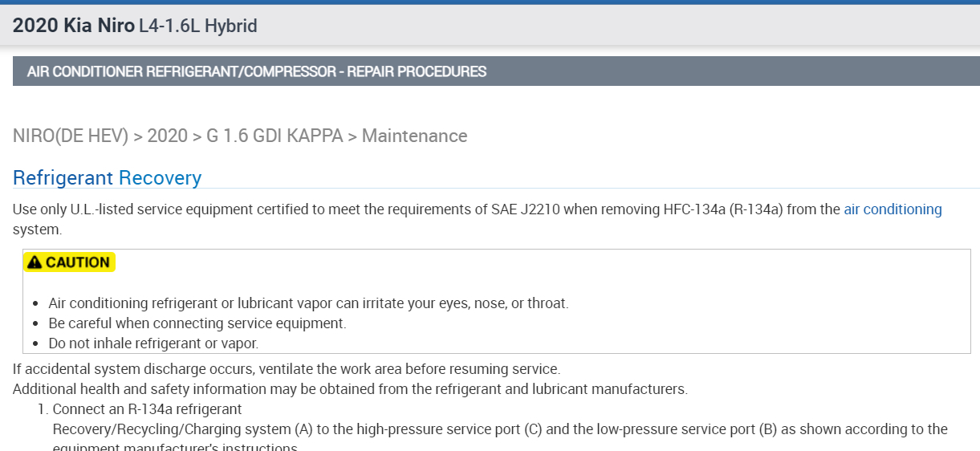Click the bullet about irritating eyes, nose, or throat

point(308,303)
